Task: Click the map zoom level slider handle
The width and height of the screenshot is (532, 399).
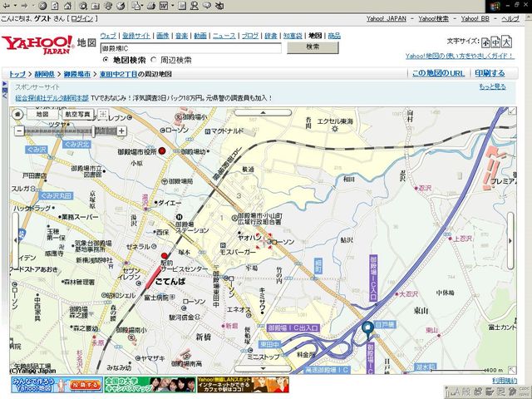Action: pos(94,131)
